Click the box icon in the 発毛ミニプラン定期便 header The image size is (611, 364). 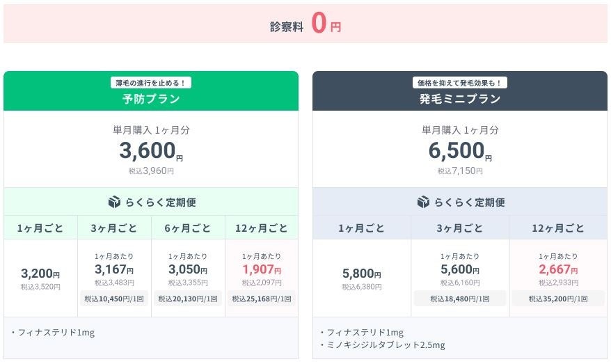pos(424,202)
